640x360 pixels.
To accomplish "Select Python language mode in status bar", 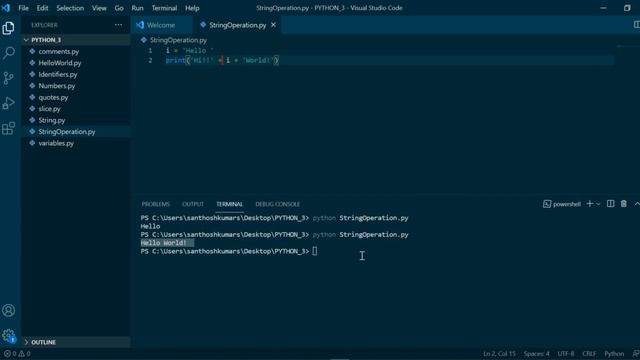I will click(x=614, y=354).
